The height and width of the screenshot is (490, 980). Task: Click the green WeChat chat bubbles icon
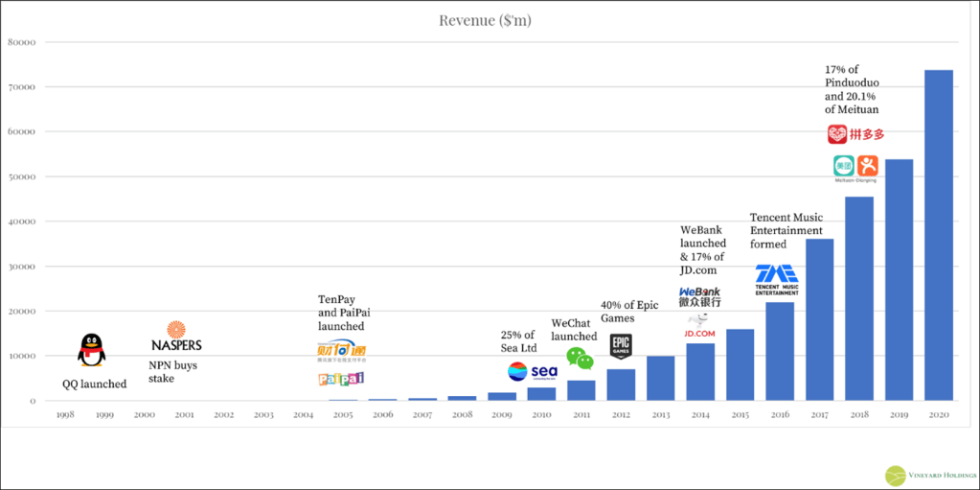click(x=580, y=358)
